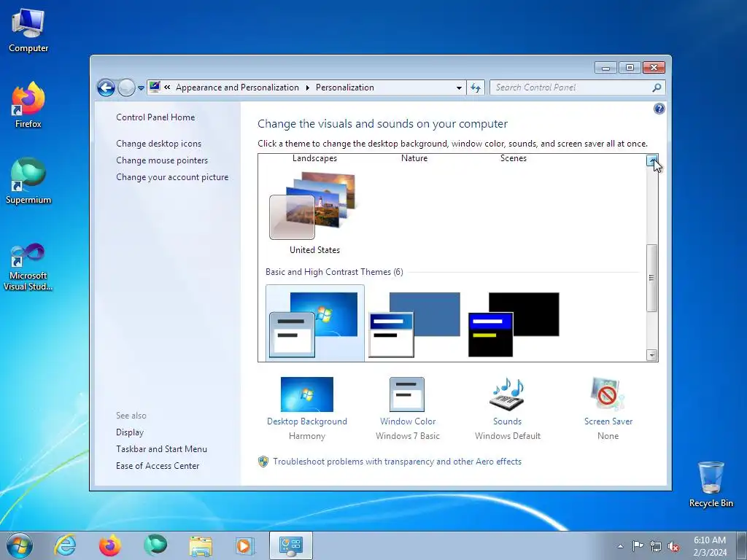Open Ease of Access Center link

(x=158, y=466)
